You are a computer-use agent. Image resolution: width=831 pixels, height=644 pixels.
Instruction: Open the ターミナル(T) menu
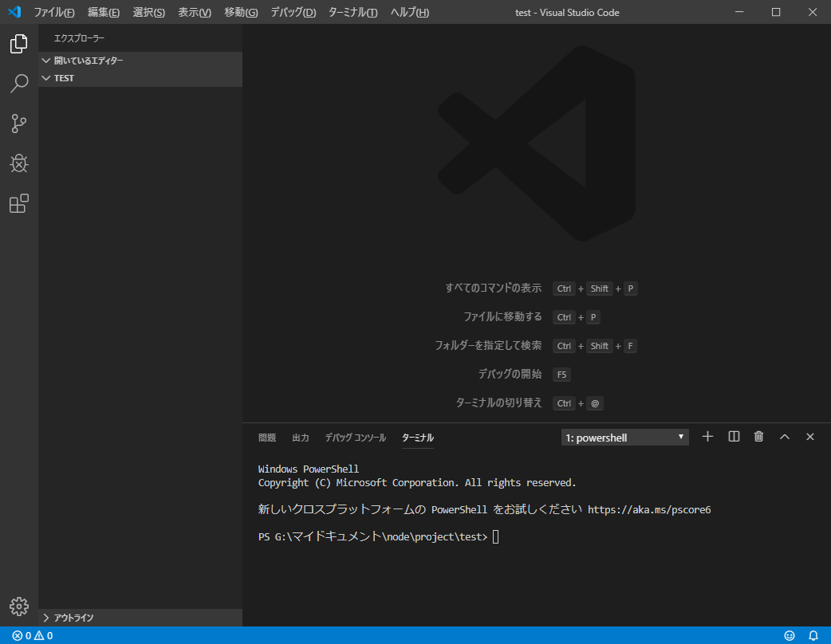tap(353, 12)
